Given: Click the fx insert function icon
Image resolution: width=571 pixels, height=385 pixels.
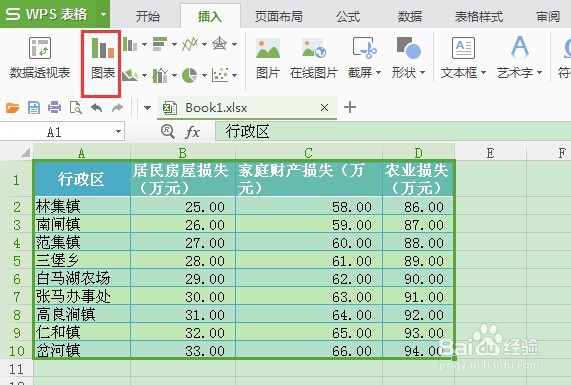Looking at the screenshot, I should tap(192, 132).
